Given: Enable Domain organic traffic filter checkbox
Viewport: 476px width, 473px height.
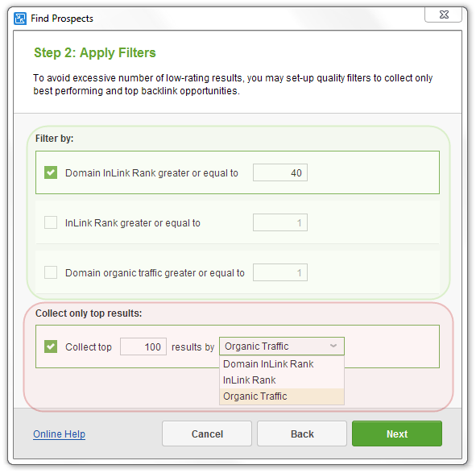Looking at the screenshot, I should tap(51, 272).
